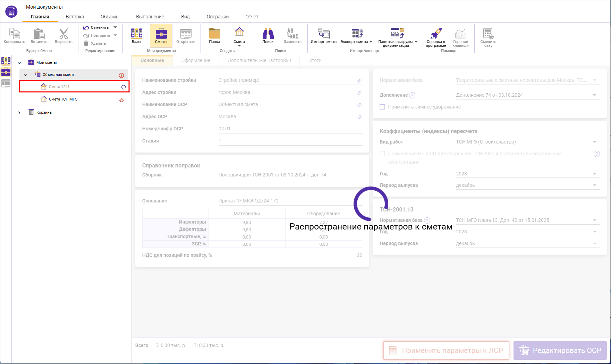Click the Сменить базу icon
The image size is (611, 364).
(x=488, y=36)
